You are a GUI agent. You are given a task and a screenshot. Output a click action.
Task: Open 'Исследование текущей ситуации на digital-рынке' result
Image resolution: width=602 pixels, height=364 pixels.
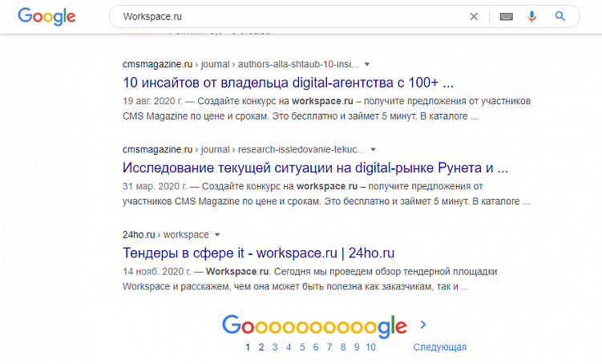(x=315, y=168)
